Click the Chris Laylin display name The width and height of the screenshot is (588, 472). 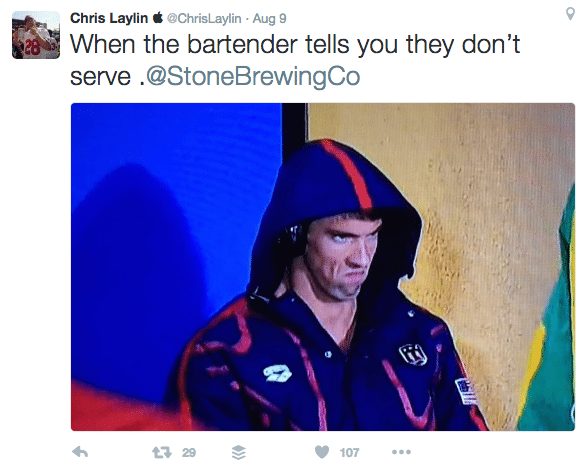click(109, 18)
